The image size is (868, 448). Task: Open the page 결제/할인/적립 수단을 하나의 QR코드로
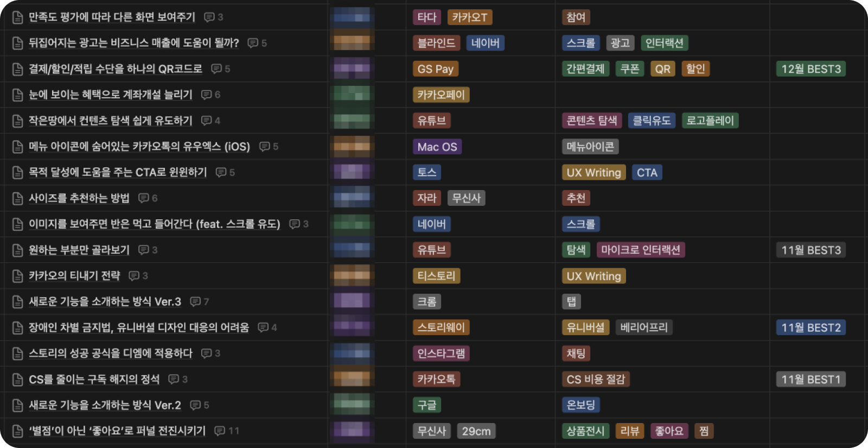pos(116,69)
